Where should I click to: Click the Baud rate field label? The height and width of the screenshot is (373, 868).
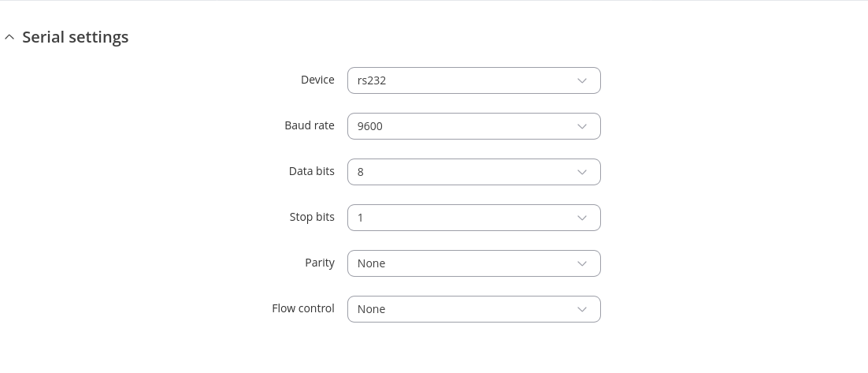click(310, 125)
